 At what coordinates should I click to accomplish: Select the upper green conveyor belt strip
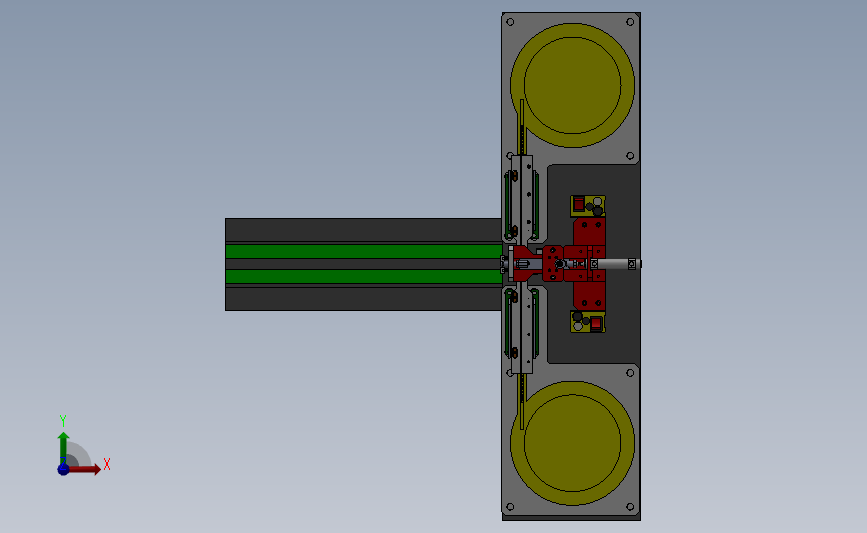[363, 251]
